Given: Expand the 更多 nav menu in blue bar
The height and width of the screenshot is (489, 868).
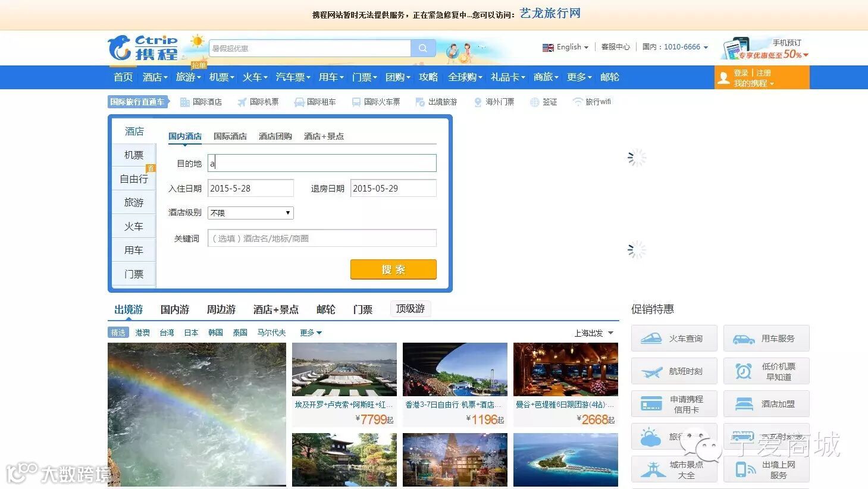Looking at the screenshot, I should [579, 77].
